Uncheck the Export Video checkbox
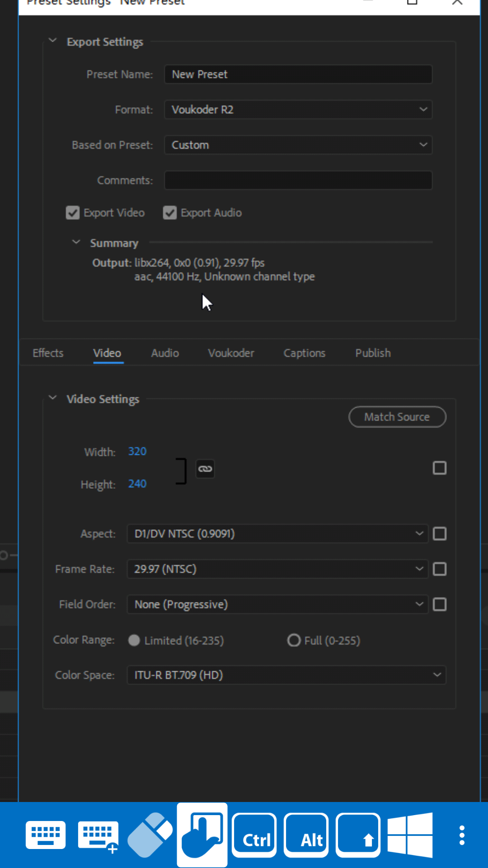Image resolution: width=488 pixels, height=868 pixels. 73,213
